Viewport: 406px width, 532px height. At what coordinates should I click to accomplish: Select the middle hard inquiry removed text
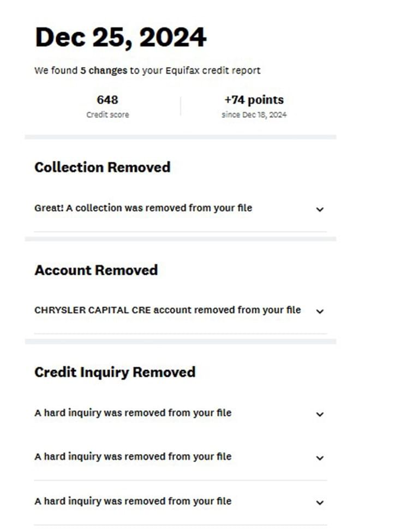click(x=133, y=457)
